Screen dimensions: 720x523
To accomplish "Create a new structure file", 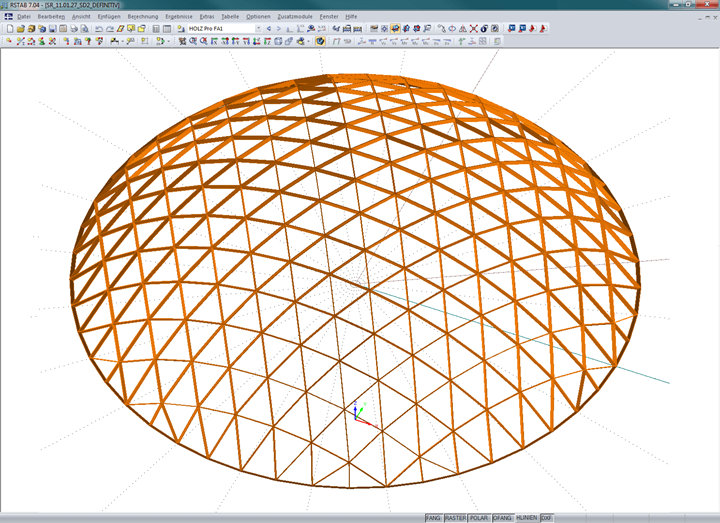I will click(x=10, y=28).
